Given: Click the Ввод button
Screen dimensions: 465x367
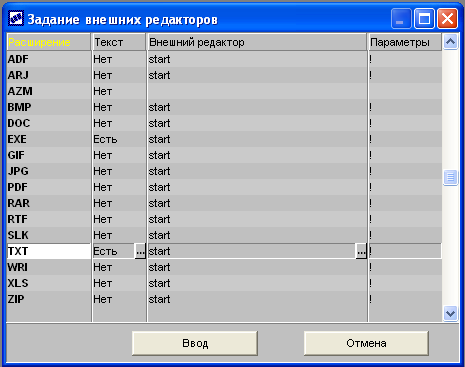Looking at the screenshot, I should pyautogui.click(x=195, y=343).
